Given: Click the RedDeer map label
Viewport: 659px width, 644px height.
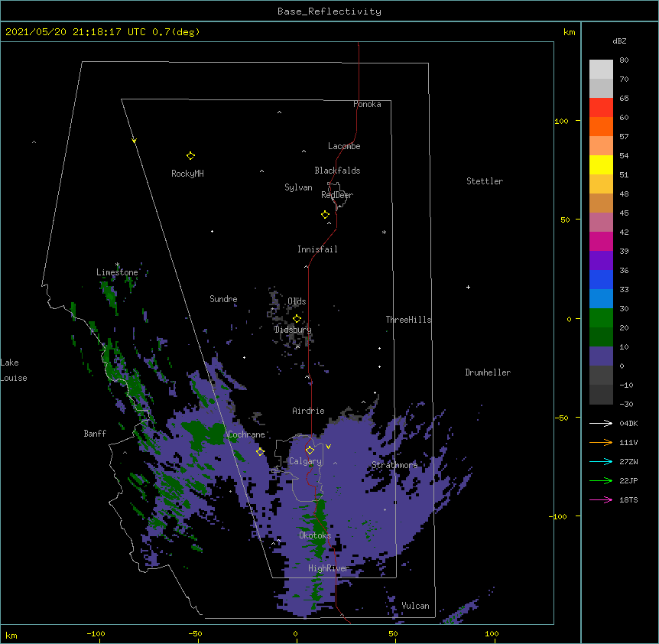Looking at the screenshot, I should (337, 195).
